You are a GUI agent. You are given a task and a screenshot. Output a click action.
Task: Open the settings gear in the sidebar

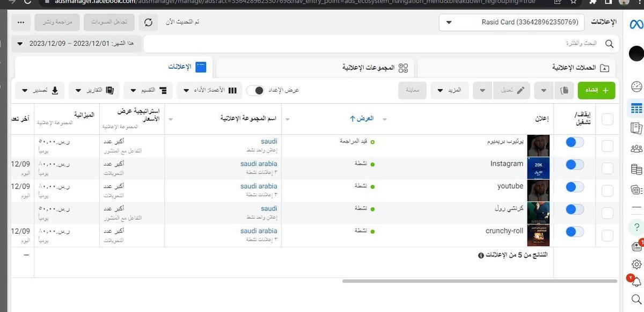(x=636, y=264)
